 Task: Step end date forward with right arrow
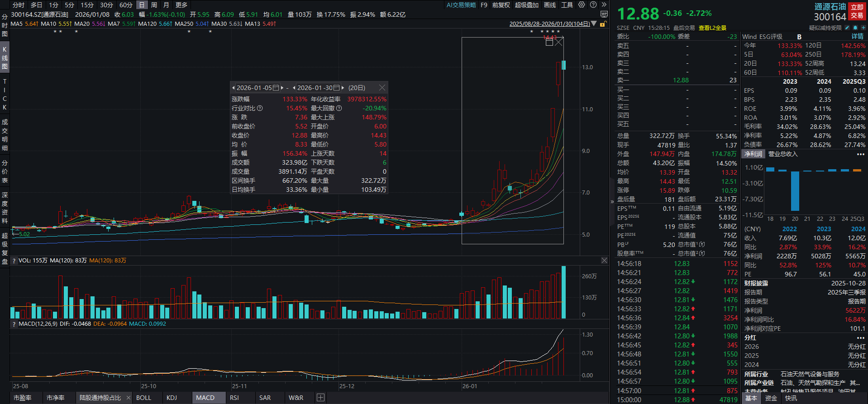coord(343,88)
